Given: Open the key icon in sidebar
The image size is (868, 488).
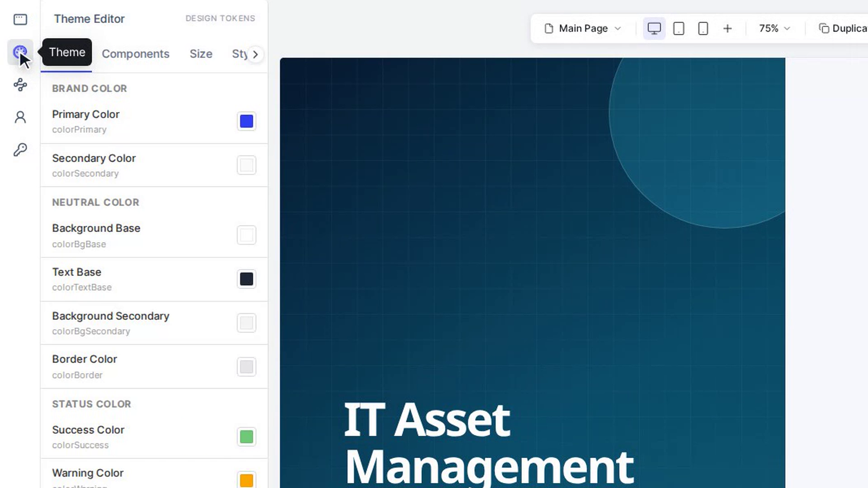Looking at the screenshot, I should [x=20, y=150].
